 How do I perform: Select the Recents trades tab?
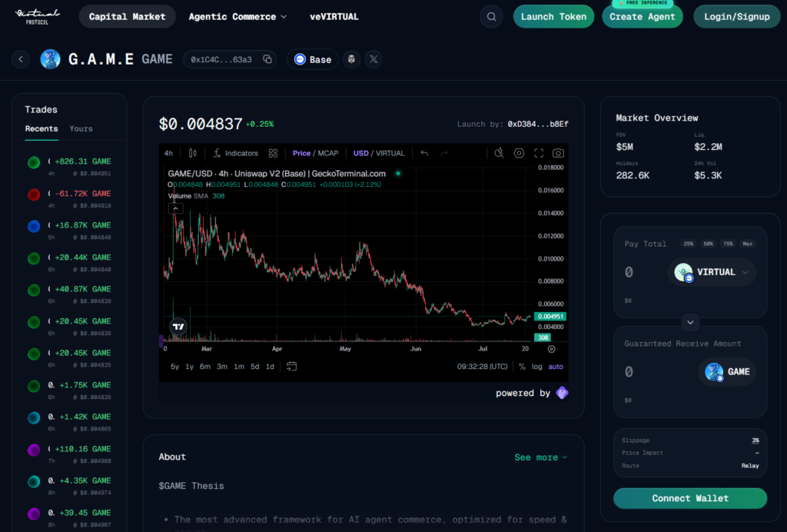tap(42, 128)
